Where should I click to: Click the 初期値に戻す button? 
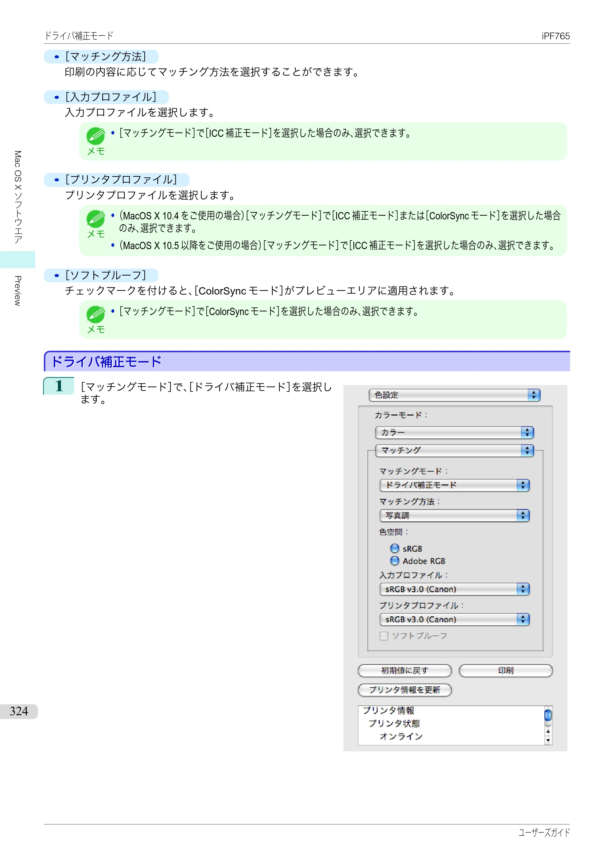(405, 671)
